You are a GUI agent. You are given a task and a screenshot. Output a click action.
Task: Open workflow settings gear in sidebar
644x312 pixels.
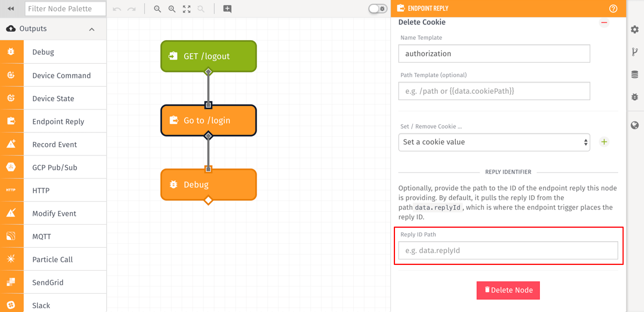(635, 29)
